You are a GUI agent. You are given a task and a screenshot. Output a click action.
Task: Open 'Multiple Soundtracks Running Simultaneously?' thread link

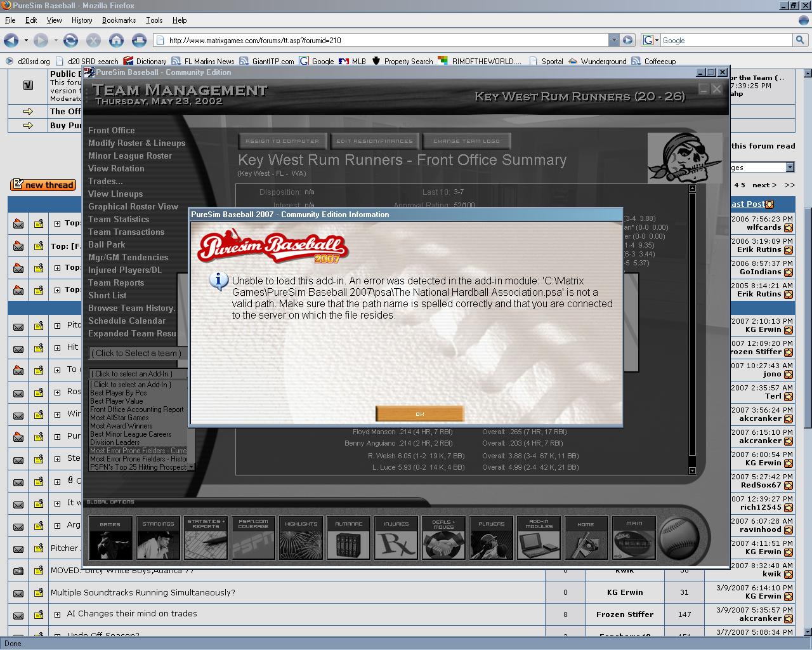pyautogui.click(x=143, y=593)
